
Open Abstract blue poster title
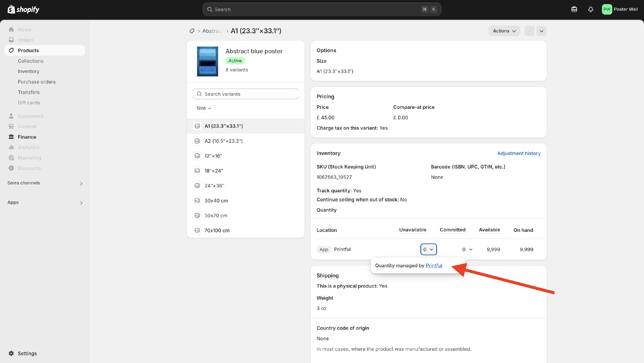click(x=254, y=51)
